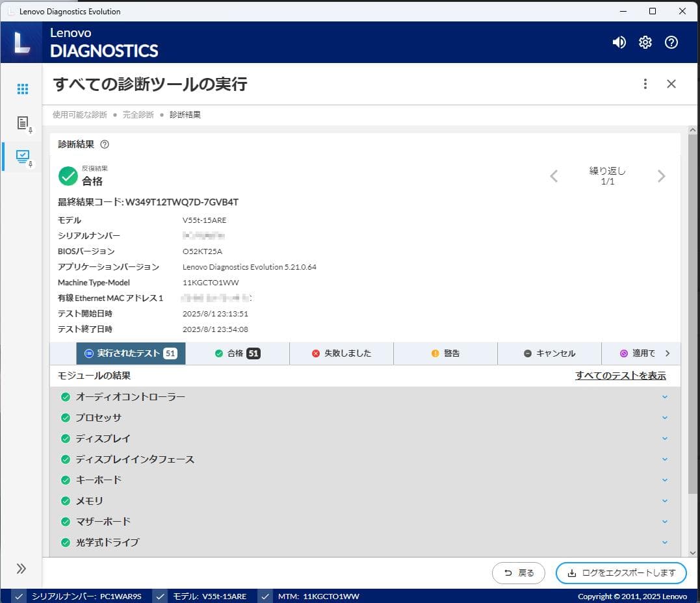This screenshot has height=603, width=700.
Task: Expand the メモリ module results
Action: pos(664,500)
